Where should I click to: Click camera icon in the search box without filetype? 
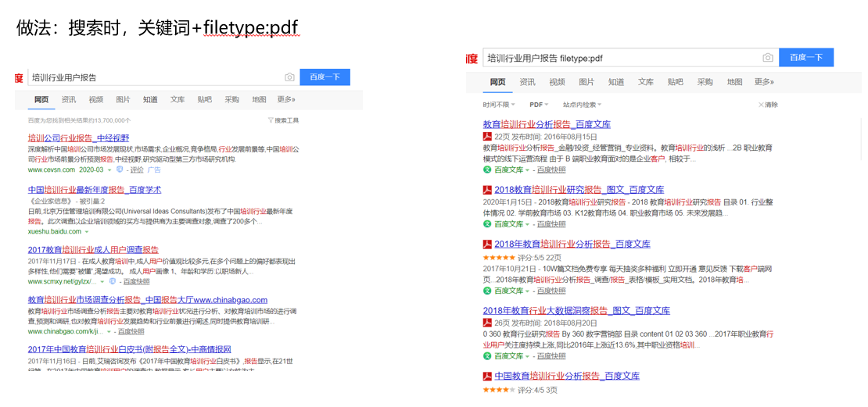click(289, 77)
